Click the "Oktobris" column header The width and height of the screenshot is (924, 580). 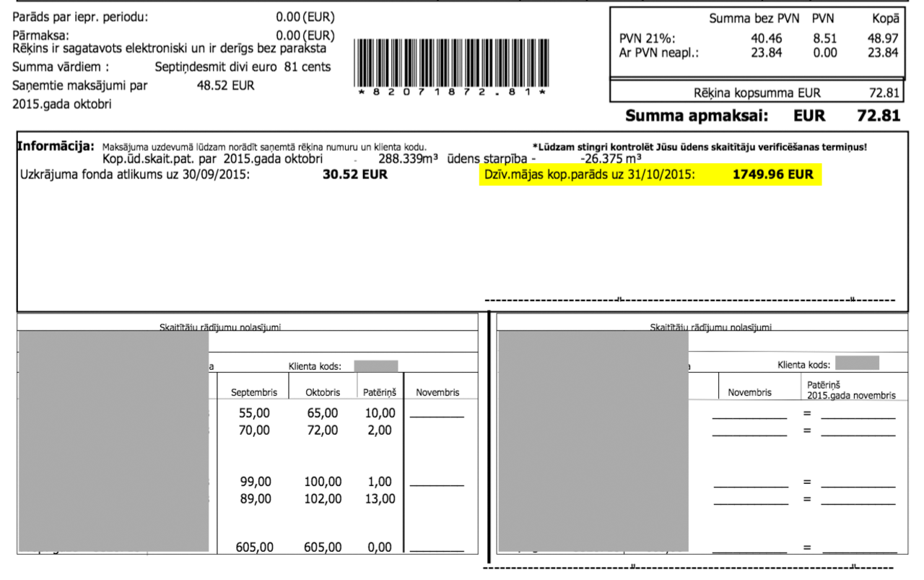pyautogui.click(x=322, y=393)
